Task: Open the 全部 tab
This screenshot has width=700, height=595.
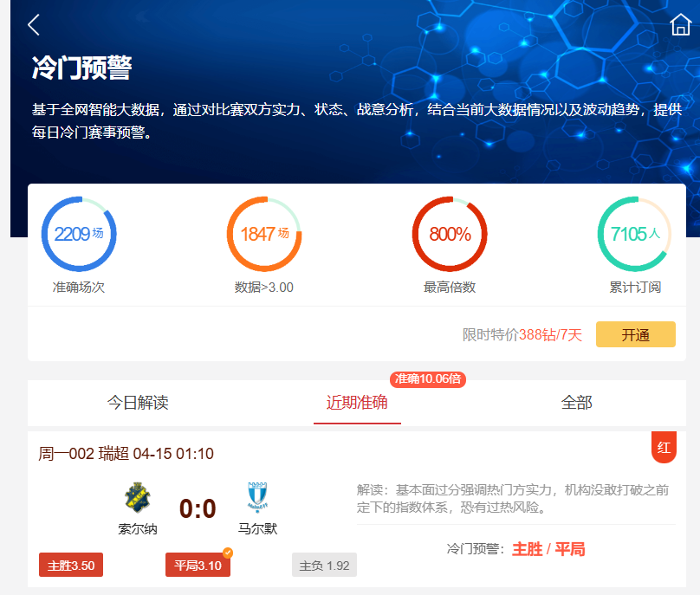Action: (x=576, y=403)
